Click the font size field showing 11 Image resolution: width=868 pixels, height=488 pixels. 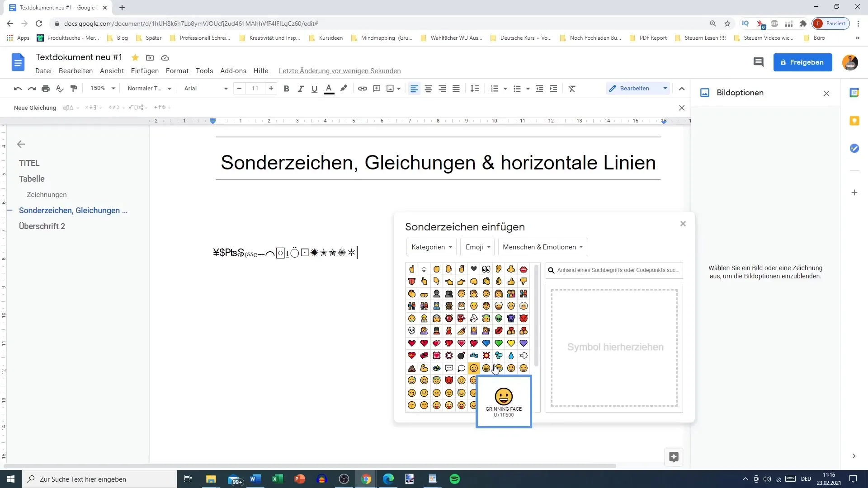point(255,88)
